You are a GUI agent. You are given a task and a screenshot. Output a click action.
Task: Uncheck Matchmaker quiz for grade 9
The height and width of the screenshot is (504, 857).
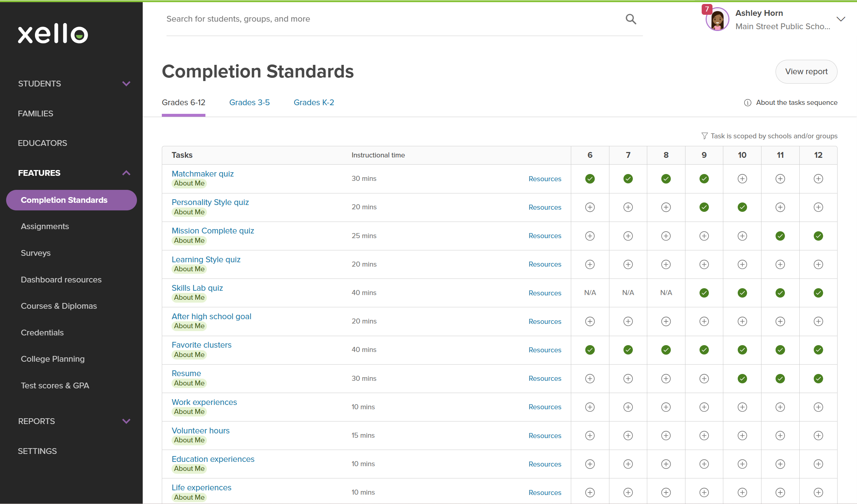pos(704,179)
